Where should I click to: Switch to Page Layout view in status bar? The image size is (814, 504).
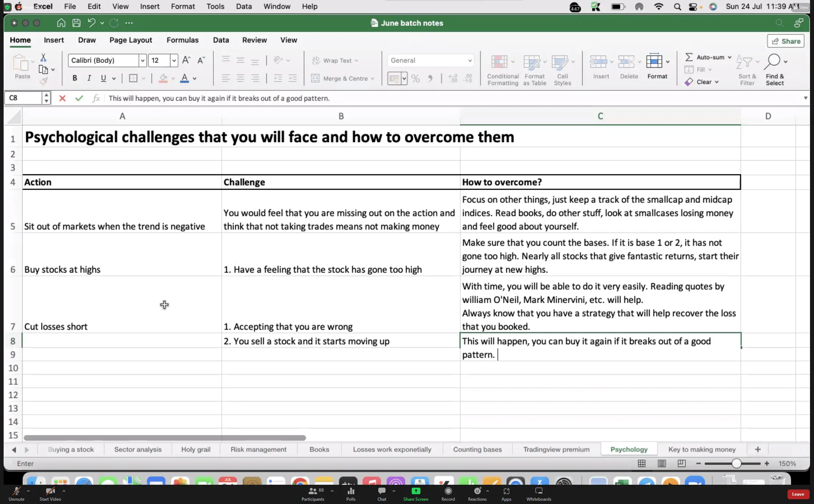(661, 463)
